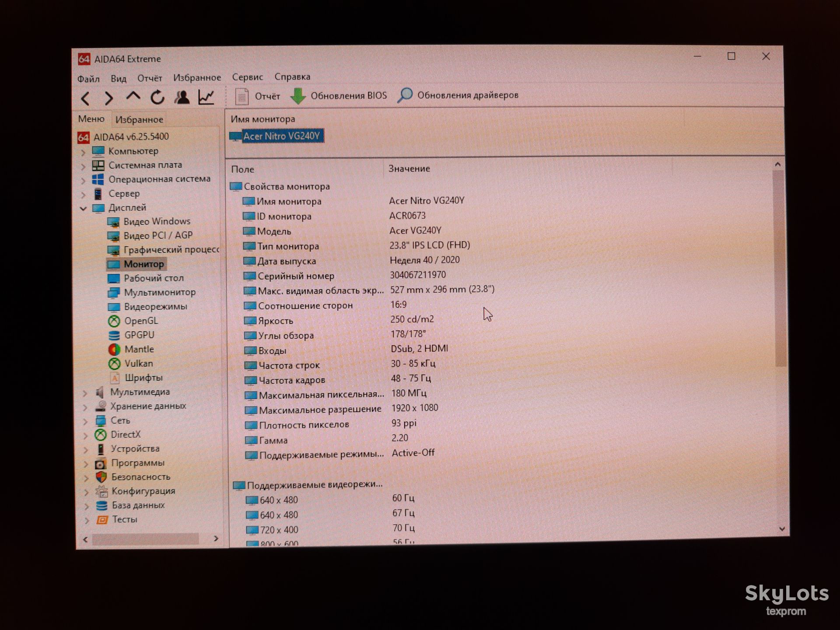Open the Сервис menu

248,77
